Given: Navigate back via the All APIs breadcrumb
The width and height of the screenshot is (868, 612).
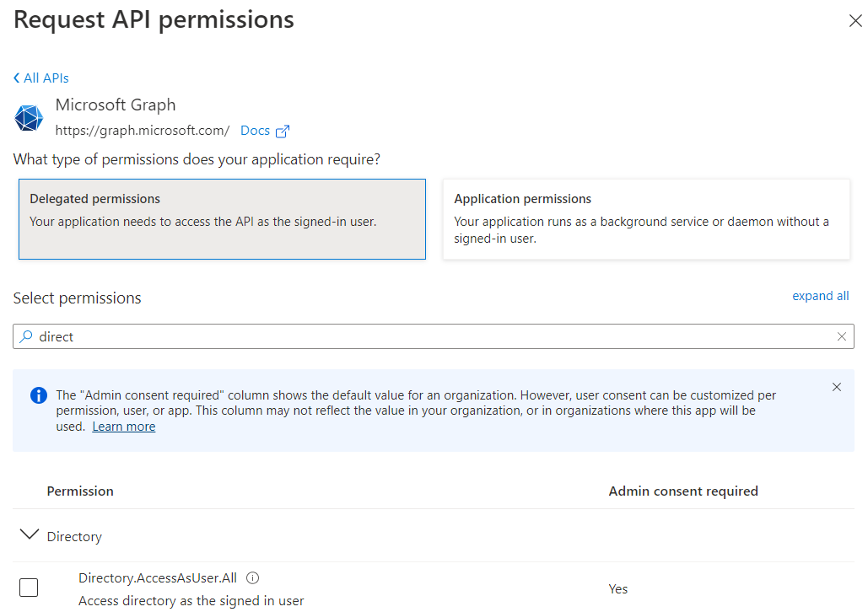Looking at the screenshot, I should 46,78.
